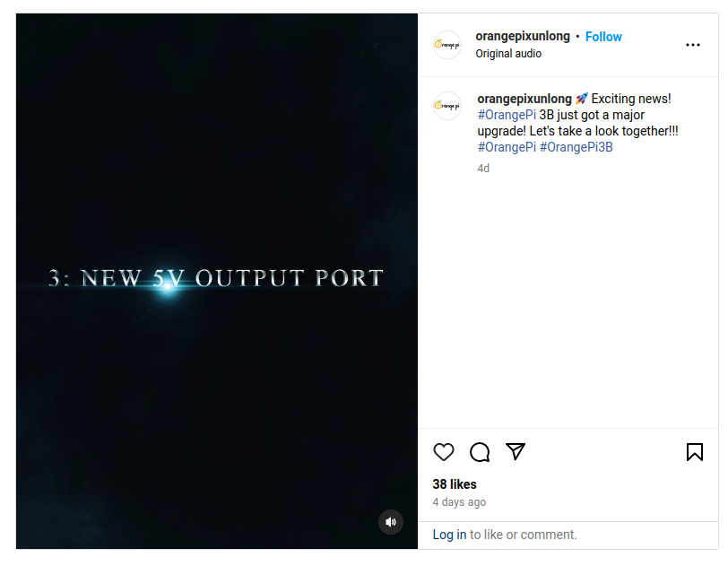Click the 4d caption timestamp
Image resolution: width=728 pixels, height=566 pixels.
(483, 169)
